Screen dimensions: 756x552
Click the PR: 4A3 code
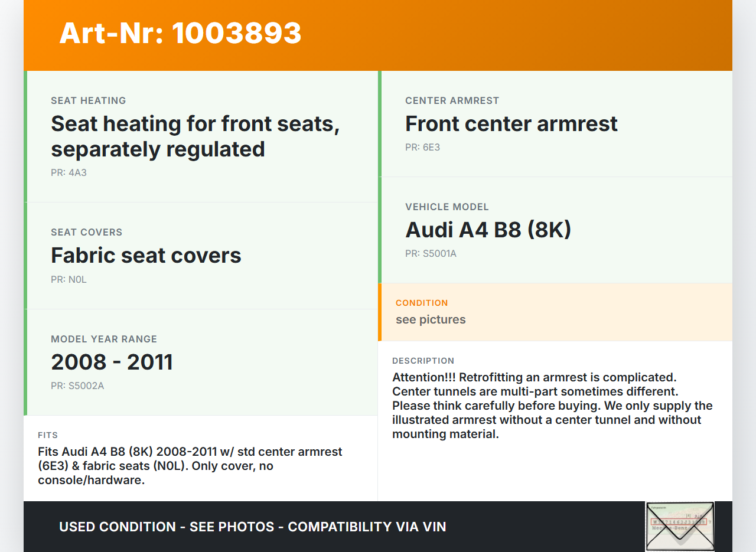(69, 173)
